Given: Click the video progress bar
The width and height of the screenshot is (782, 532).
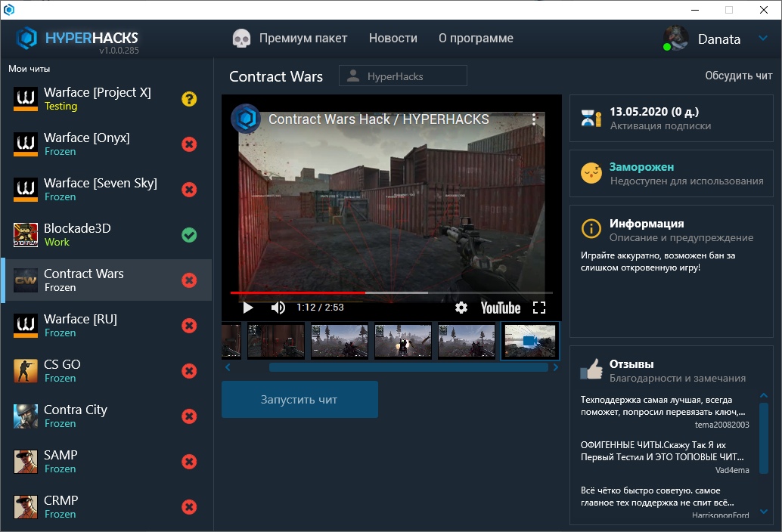Looking at the screenshot, I should pos(391,292).
